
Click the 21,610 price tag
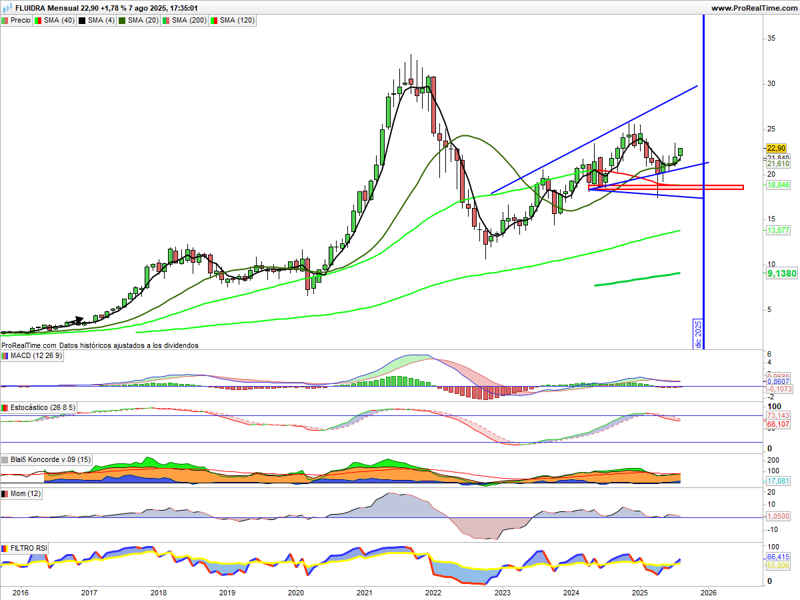click(x=779, y=164)
